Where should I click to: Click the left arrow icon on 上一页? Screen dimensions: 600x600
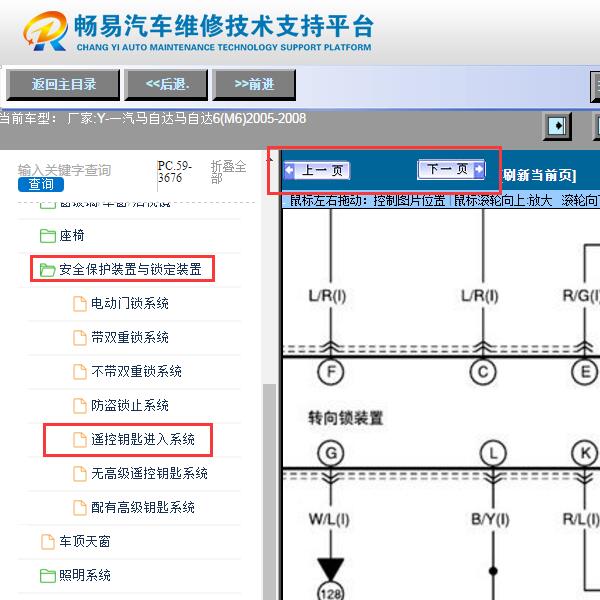pos(290,171)
